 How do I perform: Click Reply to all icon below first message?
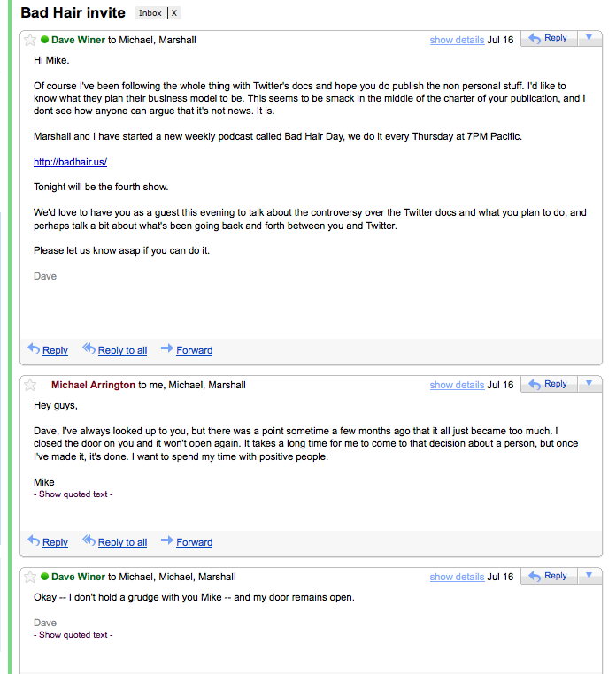(89, 349)
